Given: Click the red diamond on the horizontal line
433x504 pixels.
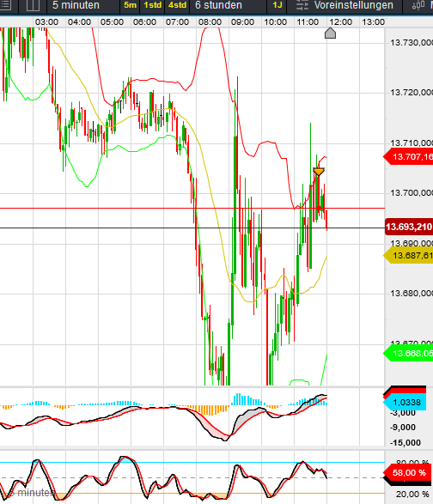Looking at the screenshot, I should pos(319,209).
